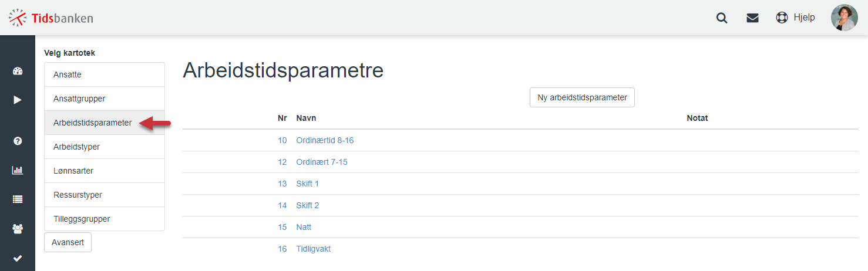Click the Hjelp lifebuoy icon
This screenshot has width=868, height=271.
pyautogui.click(x=782, y=18)
